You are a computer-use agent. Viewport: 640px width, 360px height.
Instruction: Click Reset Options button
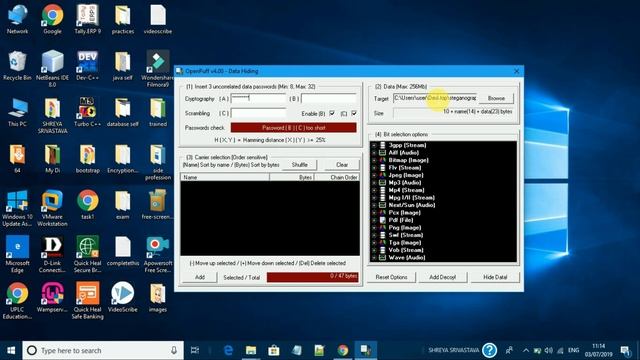click(391, 277)
